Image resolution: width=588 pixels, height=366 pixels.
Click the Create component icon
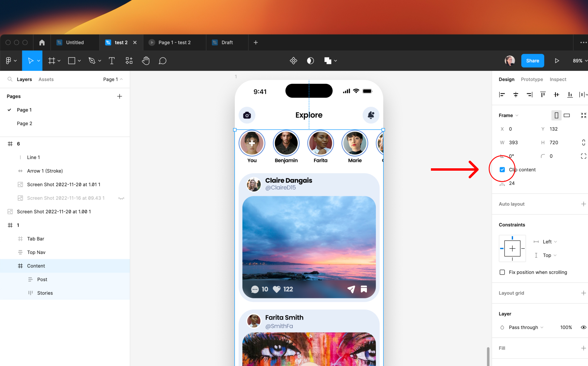tap(293, 61)
